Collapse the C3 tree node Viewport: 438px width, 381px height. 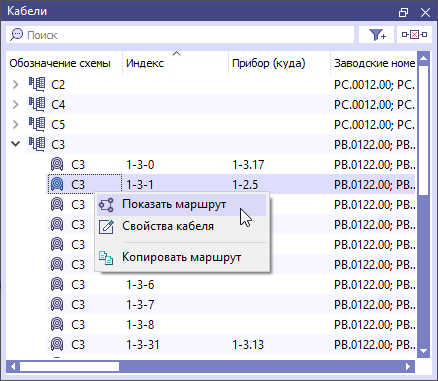coord(15,144)
